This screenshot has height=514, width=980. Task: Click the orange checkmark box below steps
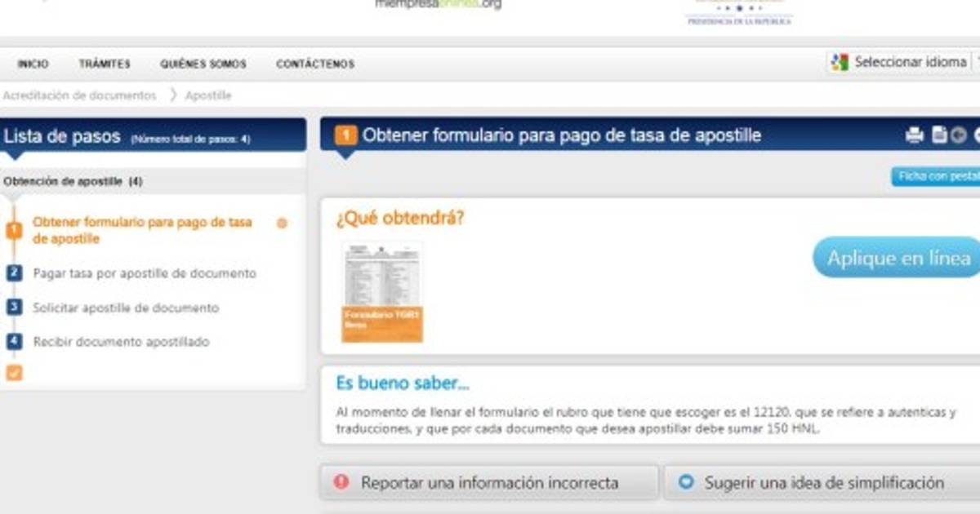click(14, 372)
